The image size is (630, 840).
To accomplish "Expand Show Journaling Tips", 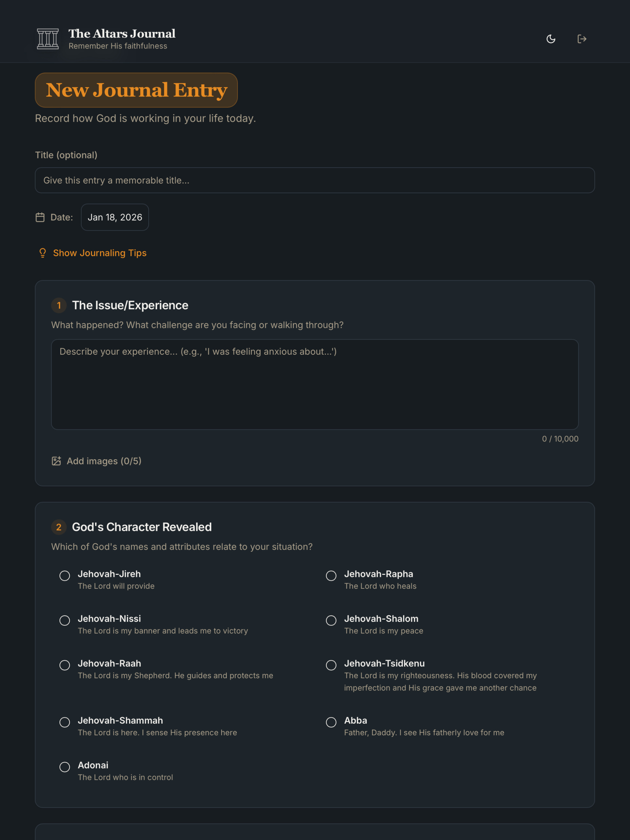I will (x=100, y=253).
